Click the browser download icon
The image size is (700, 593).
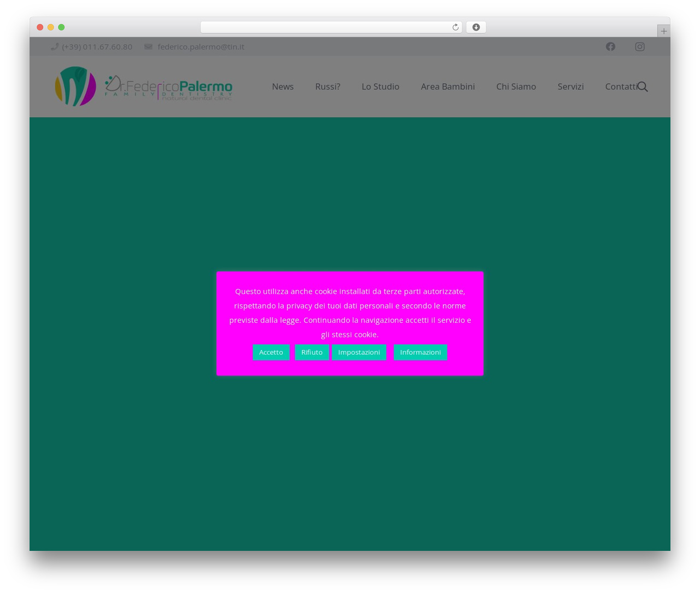point(476,27)
